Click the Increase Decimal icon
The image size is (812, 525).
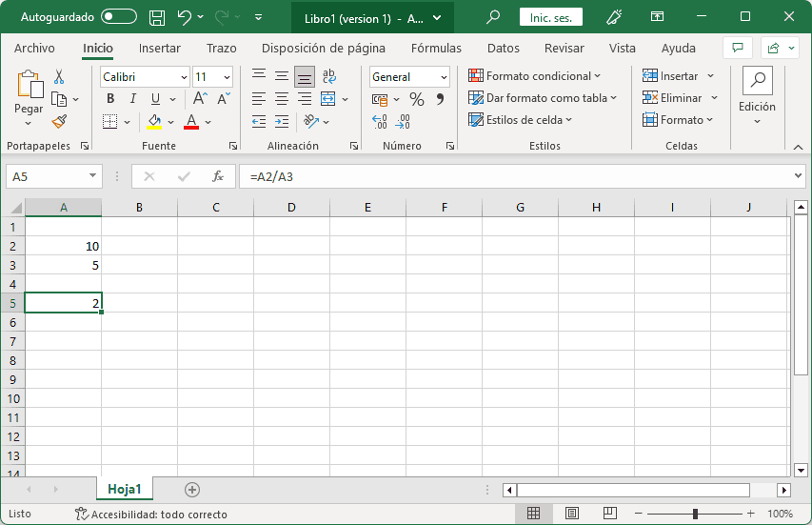[380, 122]
